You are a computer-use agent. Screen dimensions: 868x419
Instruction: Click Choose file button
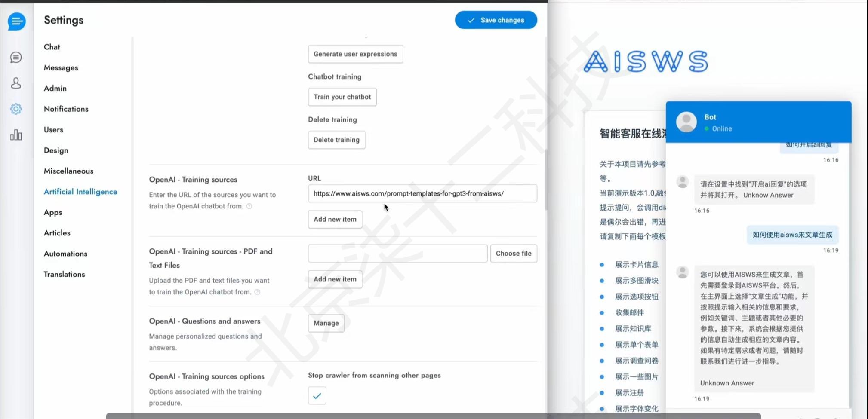[x=514, y=254]
